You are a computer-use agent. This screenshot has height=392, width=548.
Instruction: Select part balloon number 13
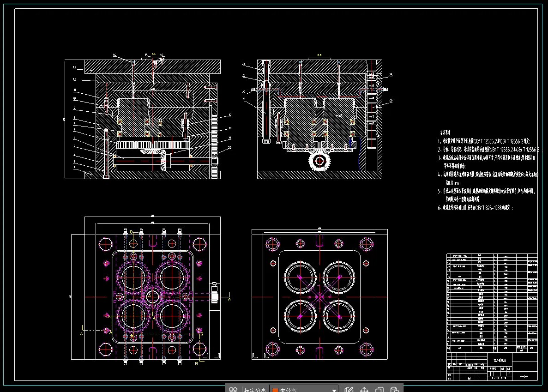point(74,67)
